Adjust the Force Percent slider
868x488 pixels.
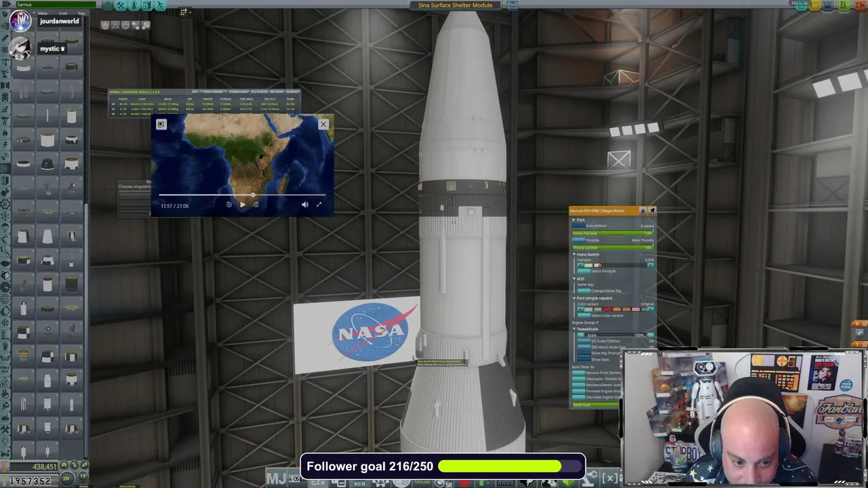coord(612,233)
